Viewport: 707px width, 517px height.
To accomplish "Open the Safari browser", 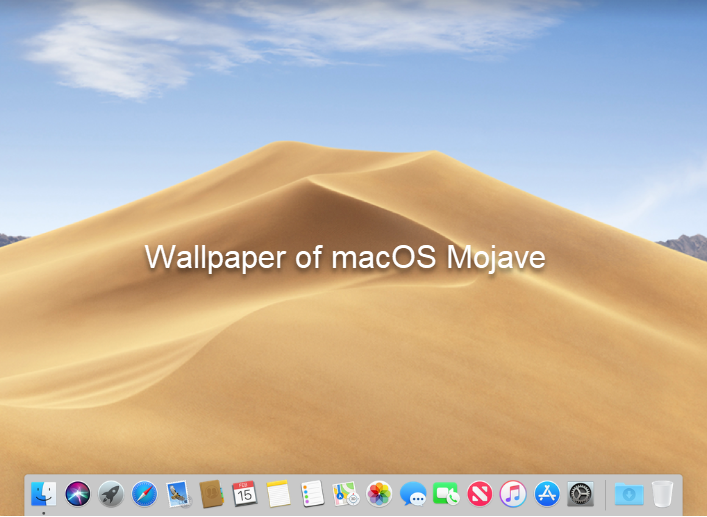I will click(144, 493).
